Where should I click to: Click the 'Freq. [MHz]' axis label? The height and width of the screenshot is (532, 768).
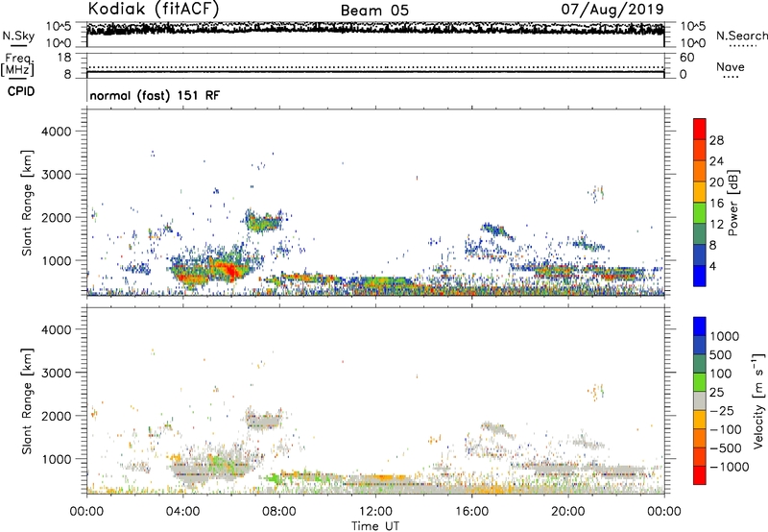click(x=17, y=65)
